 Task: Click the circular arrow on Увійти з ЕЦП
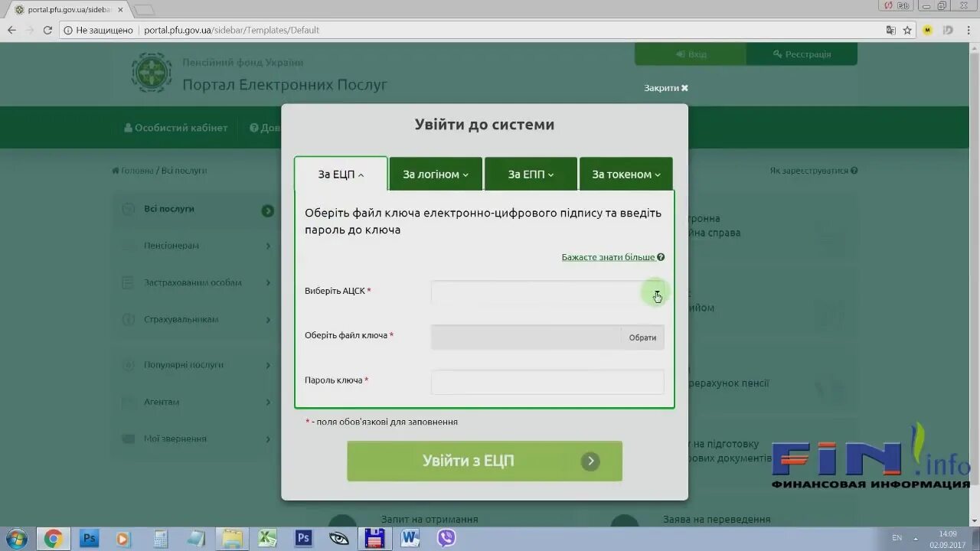[590, 461]
